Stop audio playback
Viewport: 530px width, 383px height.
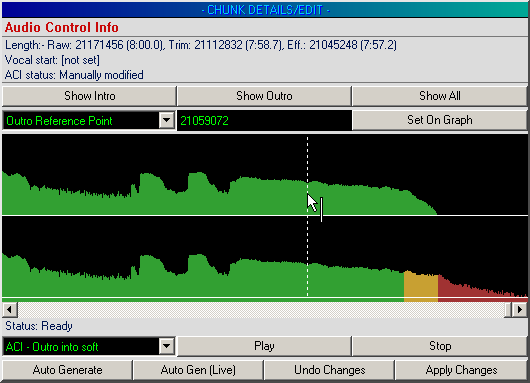439,346
